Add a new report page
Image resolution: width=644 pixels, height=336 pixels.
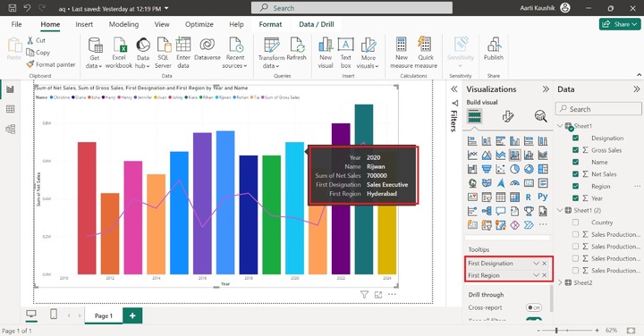pyautogui.click(x=132, y=315)
